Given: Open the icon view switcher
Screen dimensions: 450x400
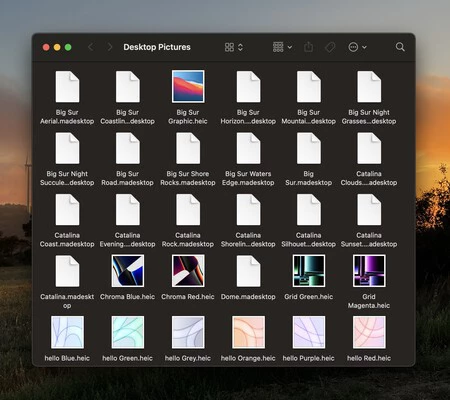Looking at the screenshot, I should [x=234, y=47].
